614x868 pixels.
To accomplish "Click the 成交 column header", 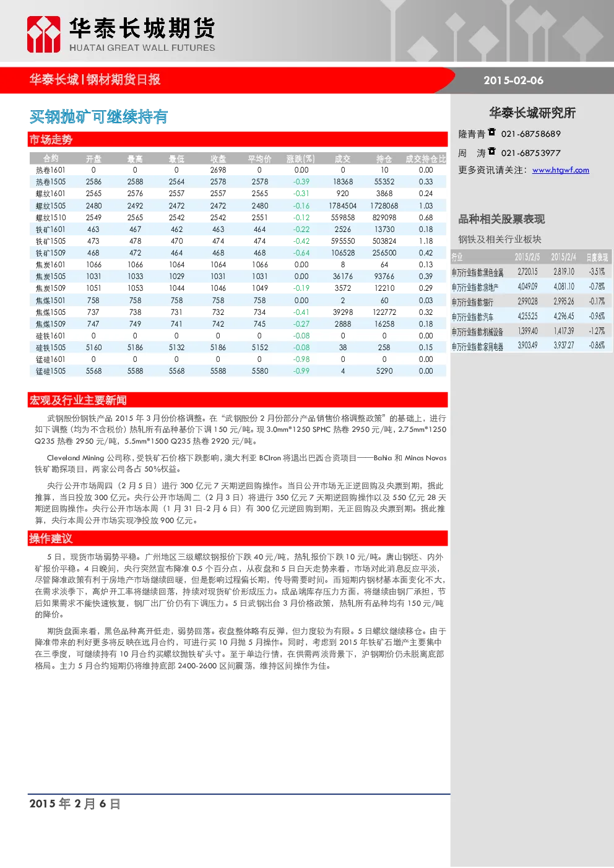I will point(342,159).
